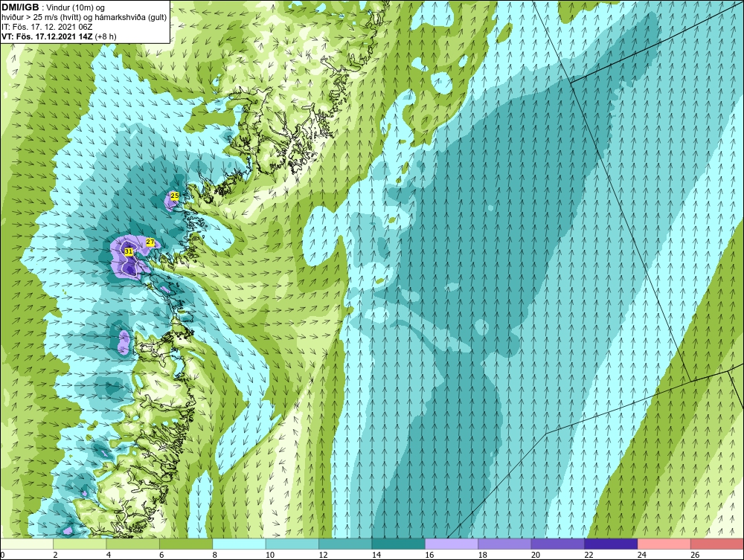Click the dark teal 14–16 m/s legend swatch

(399, 544)
